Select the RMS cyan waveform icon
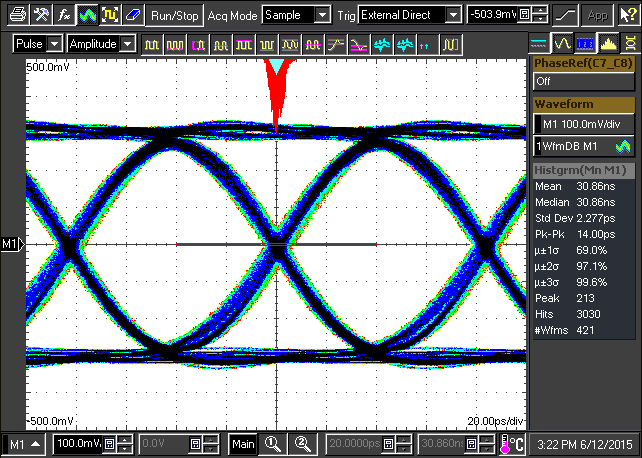This screenshot has width=642, height=458. pyautogui.click(x=382, y=44)
